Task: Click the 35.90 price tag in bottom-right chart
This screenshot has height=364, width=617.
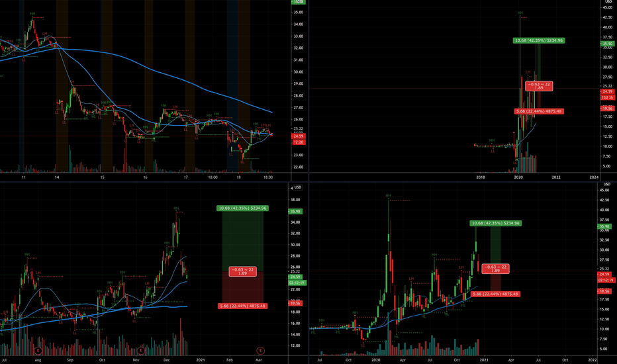Action: coord(604,226)
